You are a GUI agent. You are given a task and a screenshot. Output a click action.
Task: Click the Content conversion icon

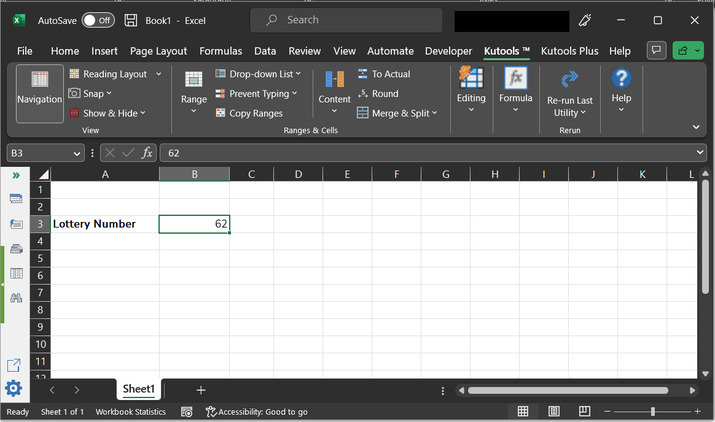(x=334, y=80)
